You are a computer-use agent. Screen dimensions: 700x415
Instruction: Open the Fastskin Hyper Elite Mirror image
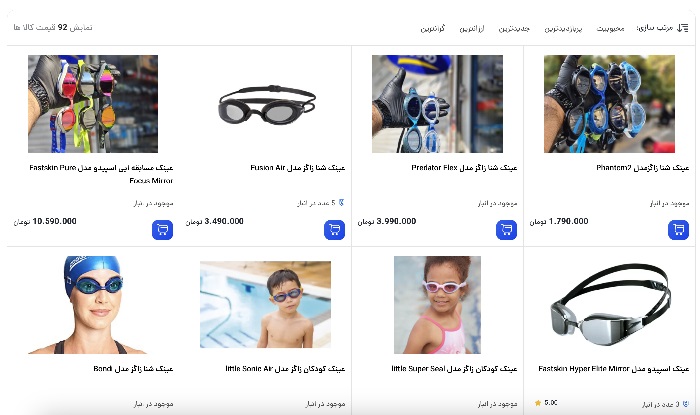pos(609,305)
